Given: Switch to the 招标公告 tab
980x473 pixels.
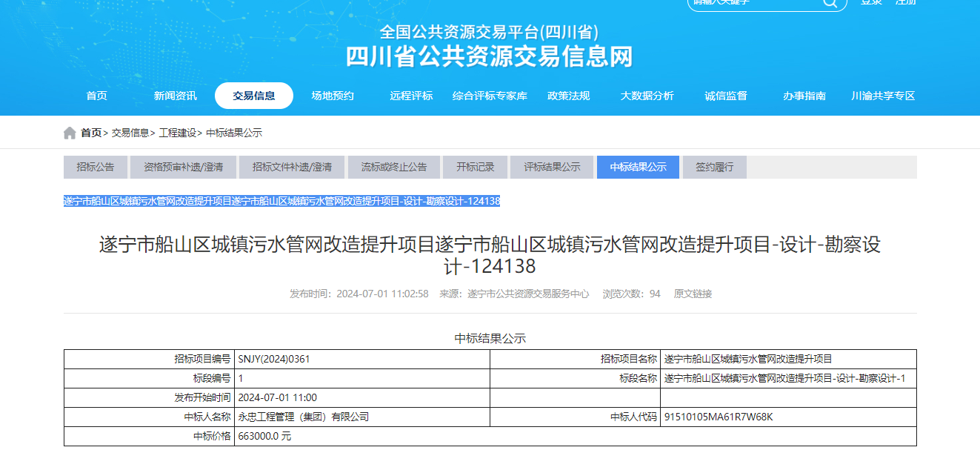Looking at the screenshot, I should [96, 168].
